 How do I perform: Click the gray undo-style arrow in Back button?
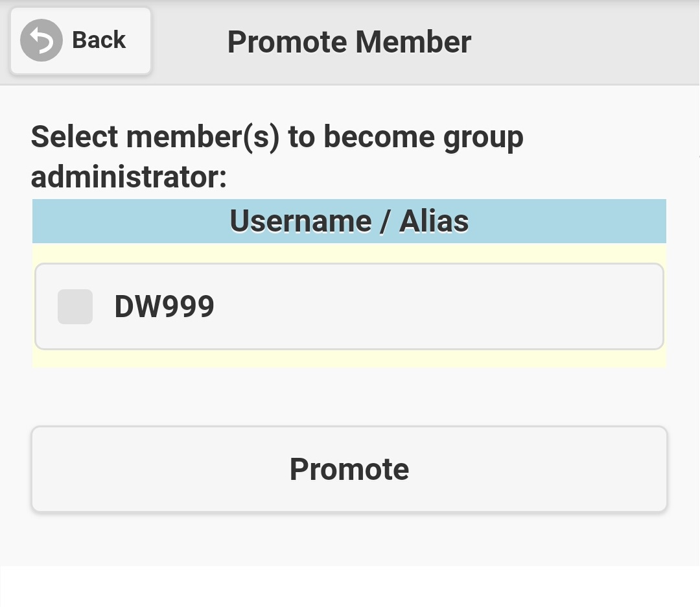[41, 40]
